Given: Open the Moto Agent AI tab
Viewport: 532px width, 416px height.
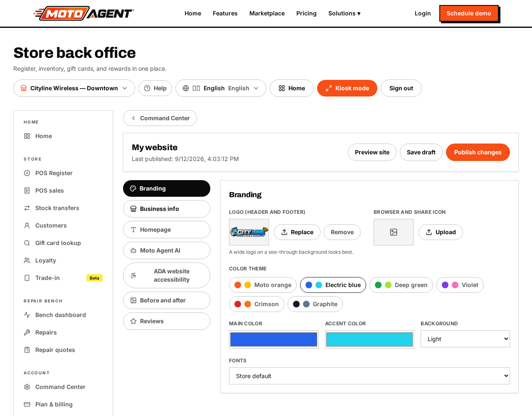Looking at the screenshot, I should click(167, 250).
